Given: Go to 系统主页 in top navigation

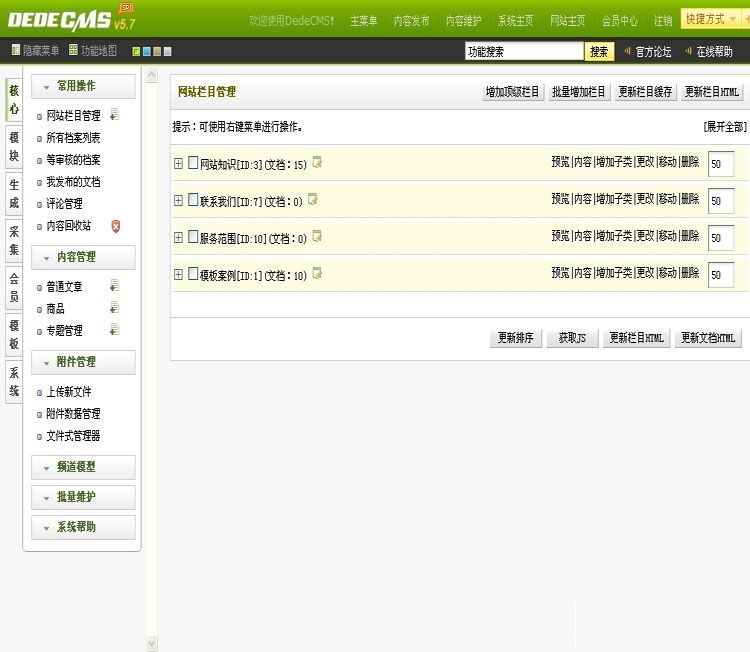Looking at the screenshot, I should point(516,21).
